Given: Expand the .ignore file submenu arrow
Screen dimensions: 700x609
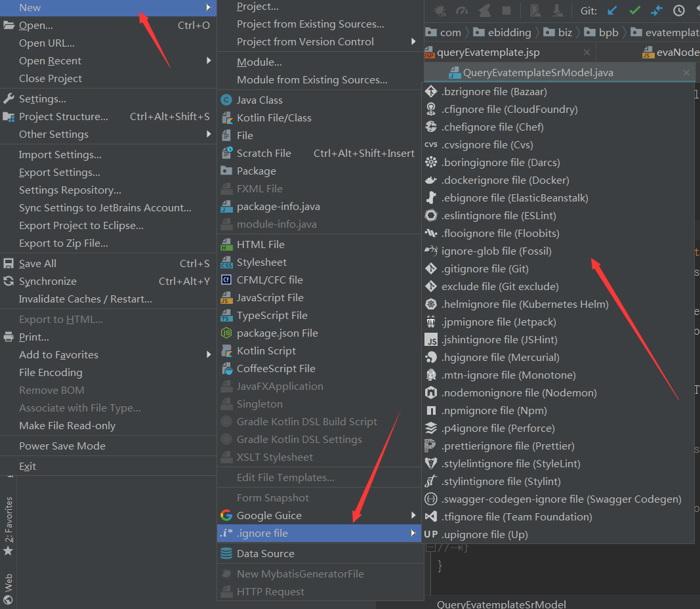Looking at the screenshot, I should coord(413,533).
